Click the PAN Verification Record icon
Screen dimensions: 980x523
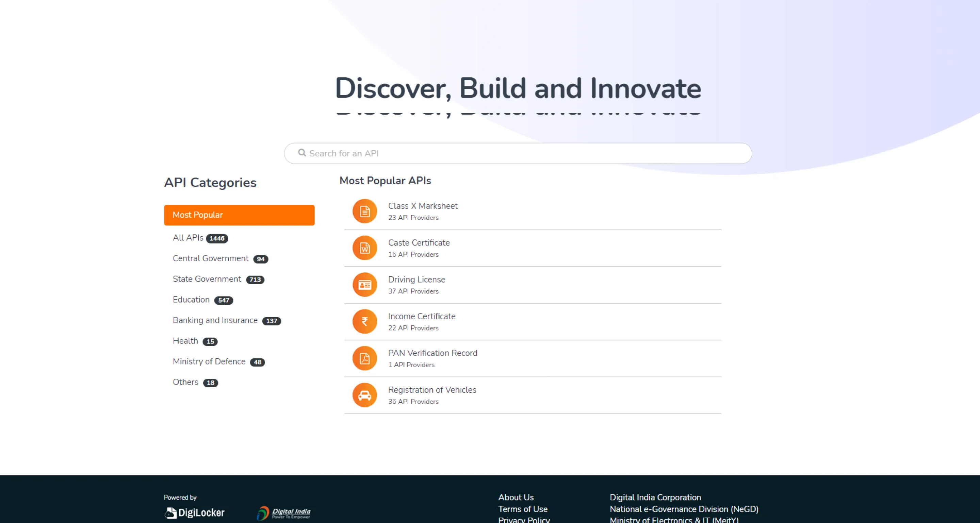click(364, 358)
